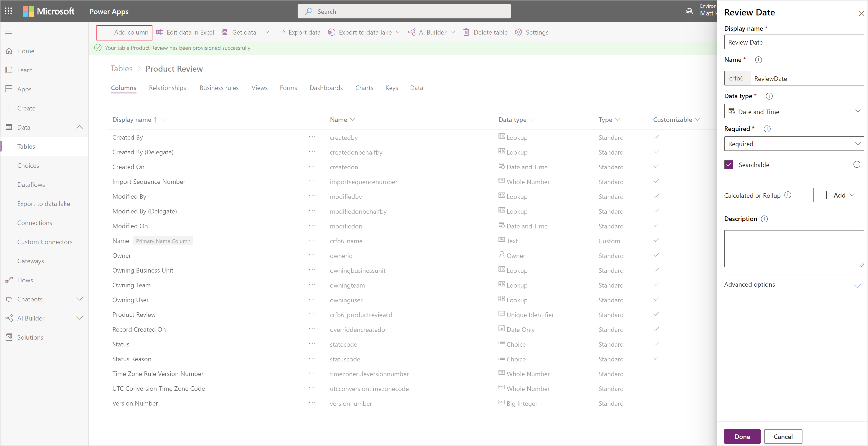Click the Done button
This screenshot has width=868, height=446.
coord(742,434)
